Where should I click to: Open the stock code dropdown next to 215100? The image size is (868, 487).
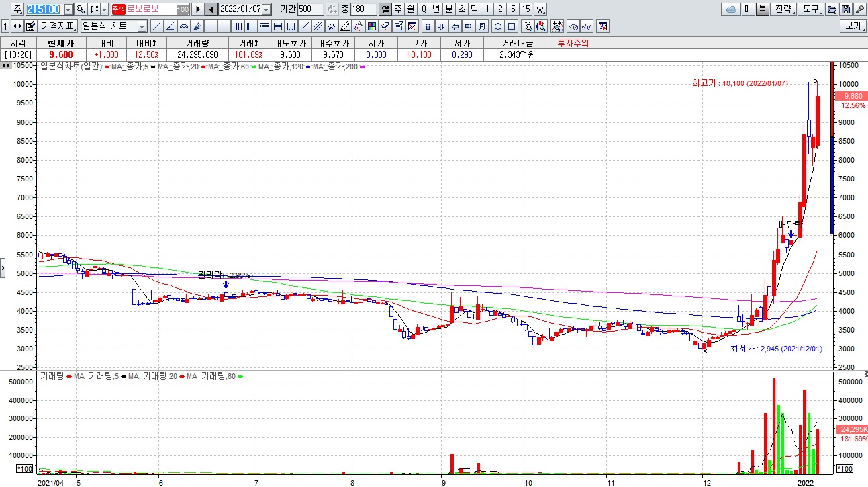[68, 9]
